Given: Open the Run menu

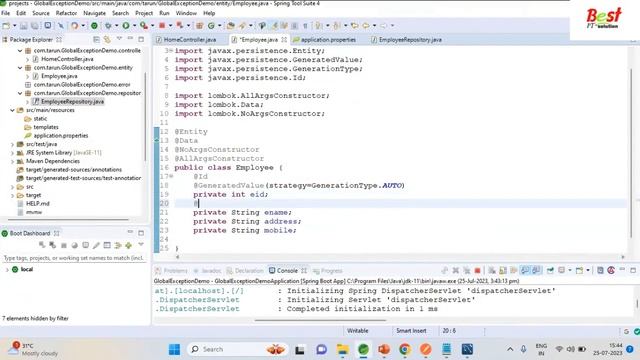Looking at the screenshot, I should click(164, 13).
